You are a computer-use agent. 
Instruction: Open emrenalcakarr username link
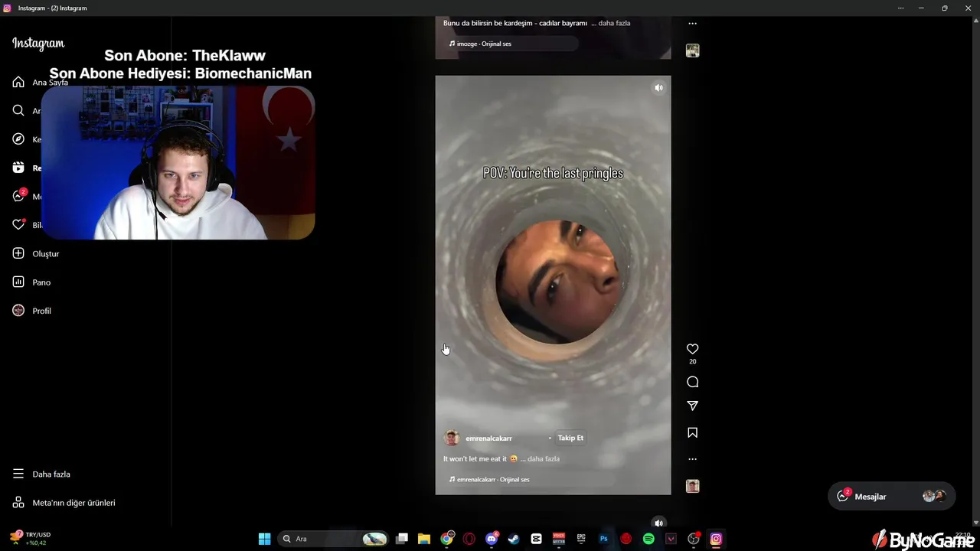pyautogui.click(x=488, y=439)
